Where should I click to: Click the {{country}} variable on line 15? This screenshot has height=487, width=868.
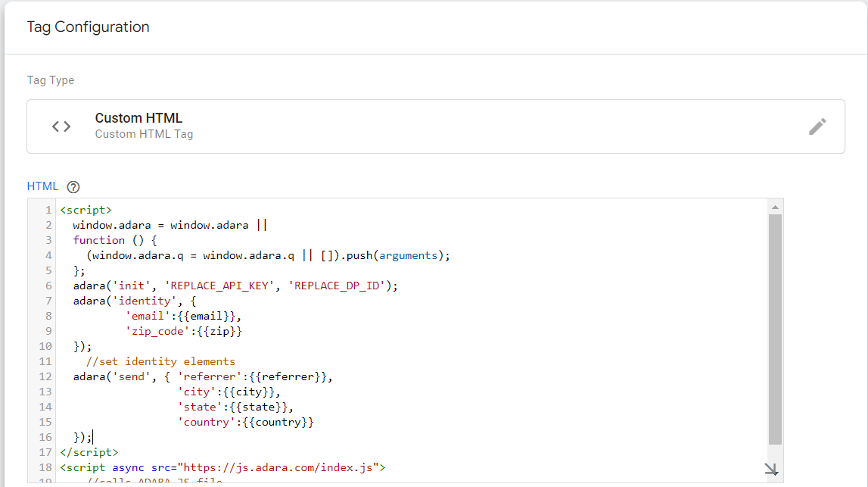coord(278,422)
